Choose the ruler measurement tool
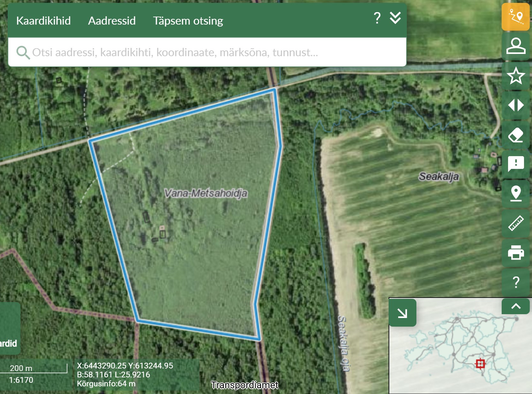Image resolution: width=532 pixels, height=394 pixels. pyautogui.click(x=515, y=223)
